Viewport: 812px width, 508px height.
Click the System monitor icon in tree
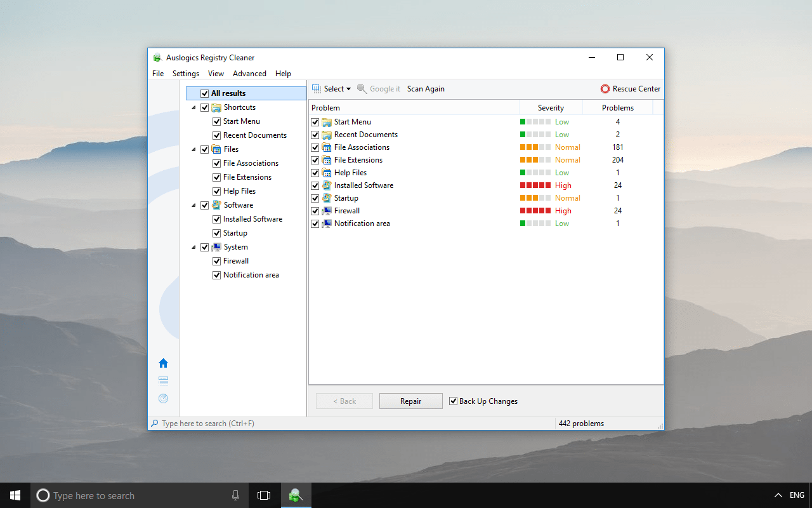pos(216,247)
